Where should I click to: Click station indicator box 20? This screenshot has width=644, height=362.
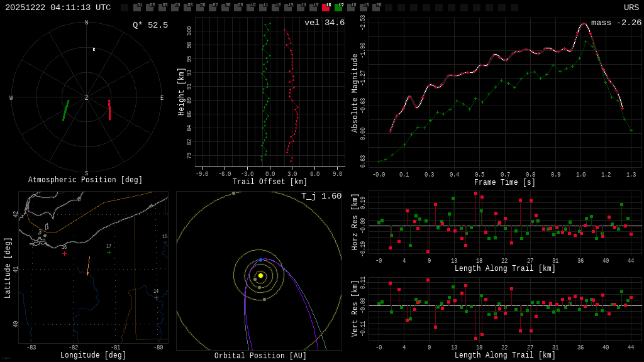pyautogui.click(x=376, y=8)
